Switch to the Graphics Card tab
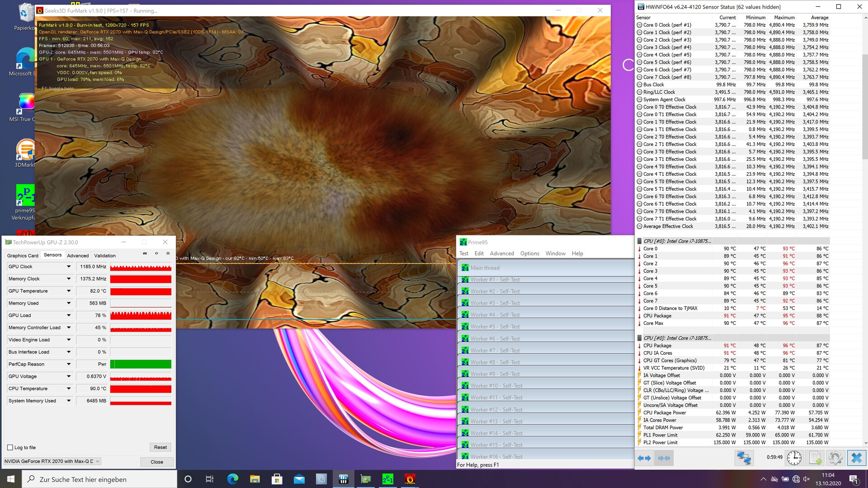The height and width of the screenshot is (488, 868). [23, 255]
